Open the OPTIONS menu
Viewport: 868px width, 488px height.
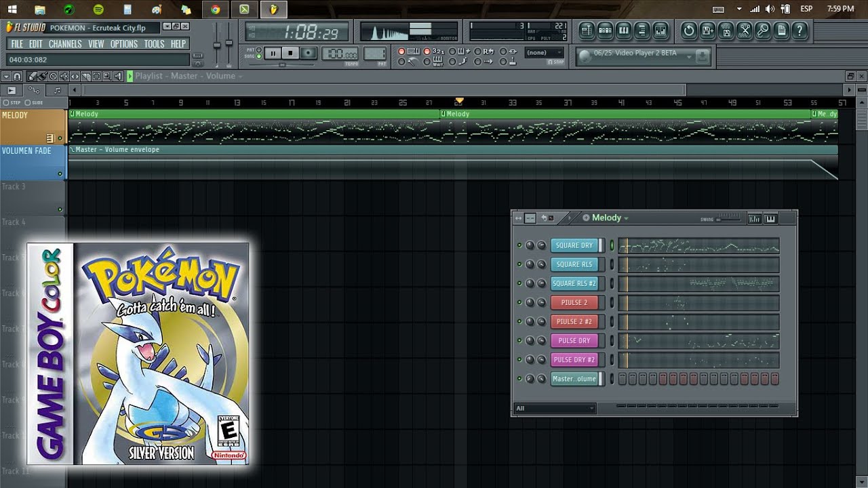(x=124, y=43)
